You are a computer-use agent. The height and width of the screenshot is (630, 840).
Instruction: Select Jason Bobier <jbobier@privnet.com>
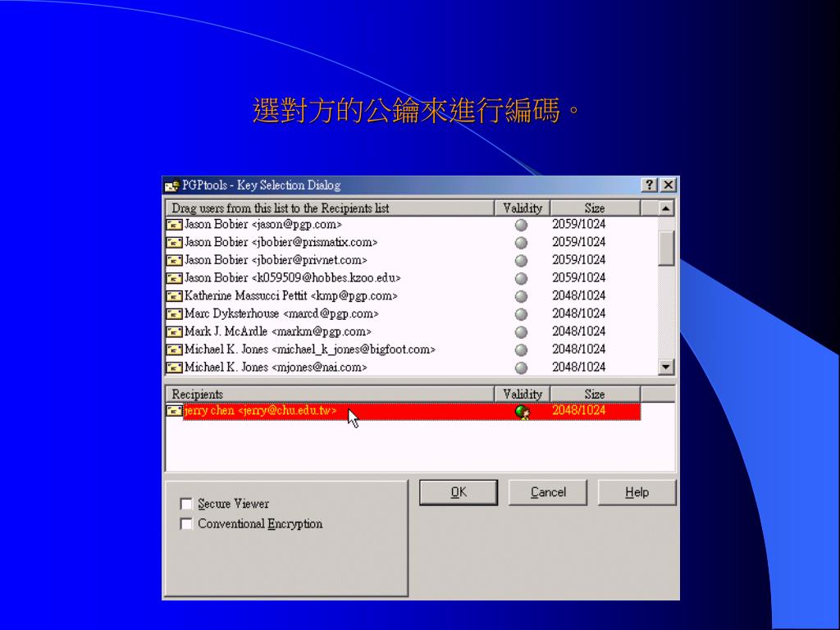[276, 260]
